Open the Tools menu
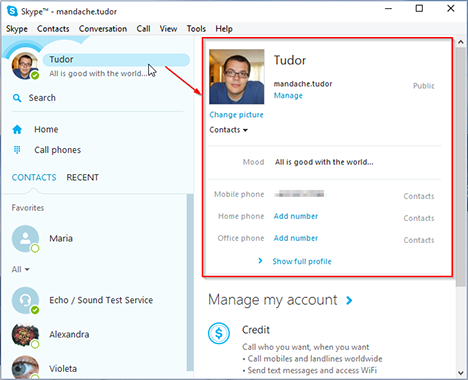 click(196, 29)
